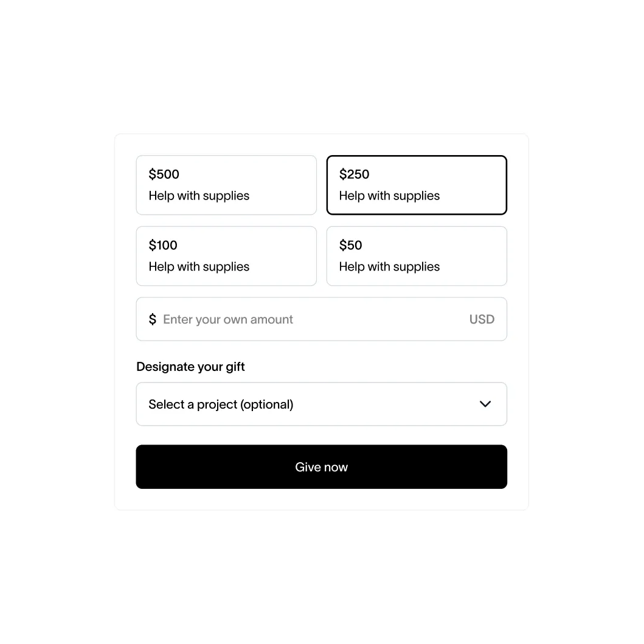Screen dimensions: 644x644
Task: Click the "Select a project (optional)" placeholder text
Action: pos(221,404)
